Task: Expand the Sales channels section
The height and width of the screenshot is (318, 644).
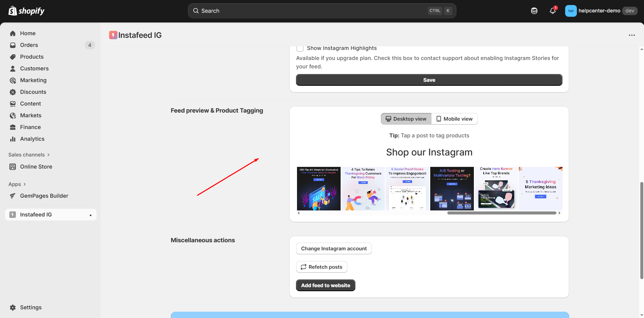Action: point(29,155)
